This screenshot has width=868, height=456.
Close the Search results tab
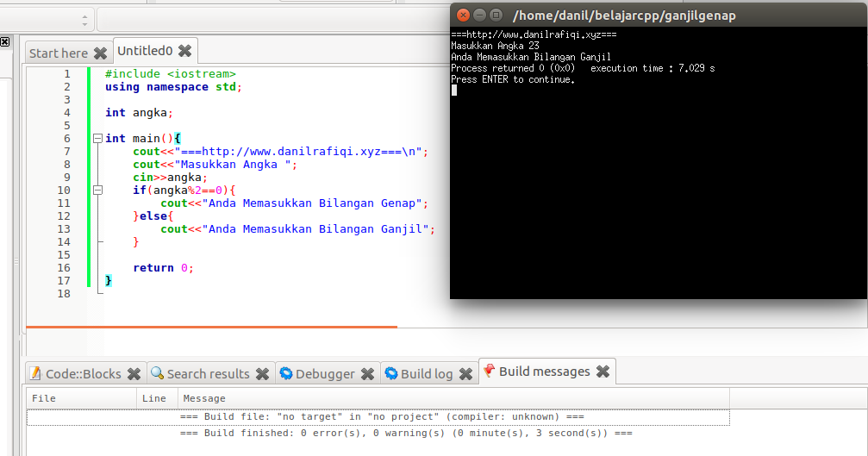click(262, 374)
